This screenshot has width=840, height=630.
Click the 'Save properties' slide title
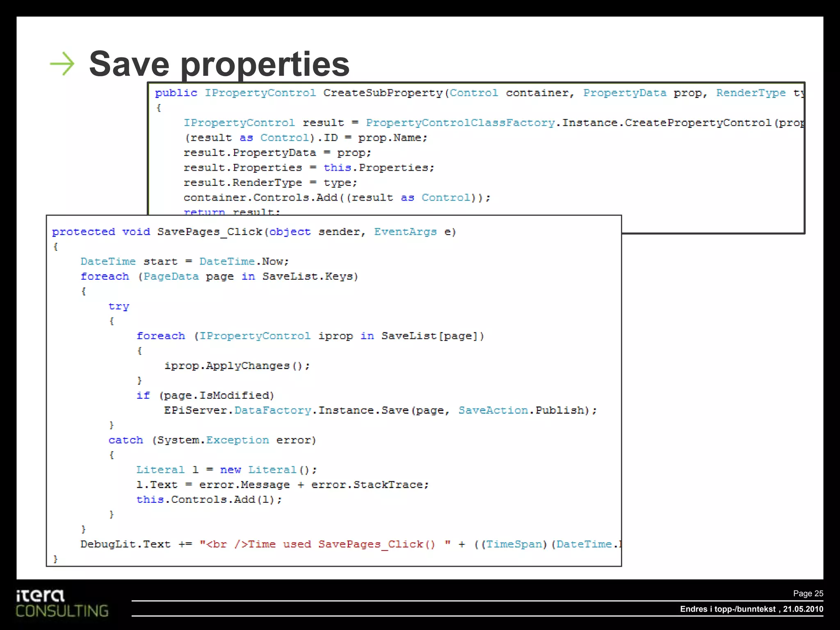tap(219, 64)
